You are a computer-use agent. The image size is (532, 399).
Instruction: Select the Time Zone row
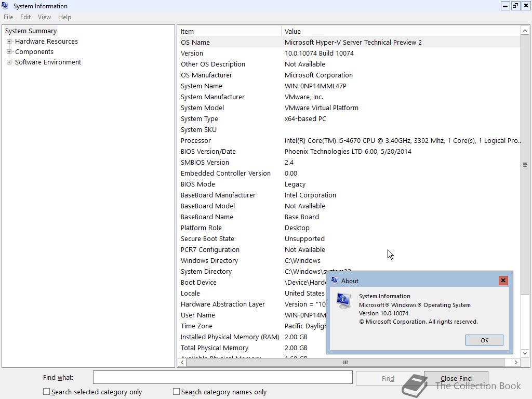(252, 326)
